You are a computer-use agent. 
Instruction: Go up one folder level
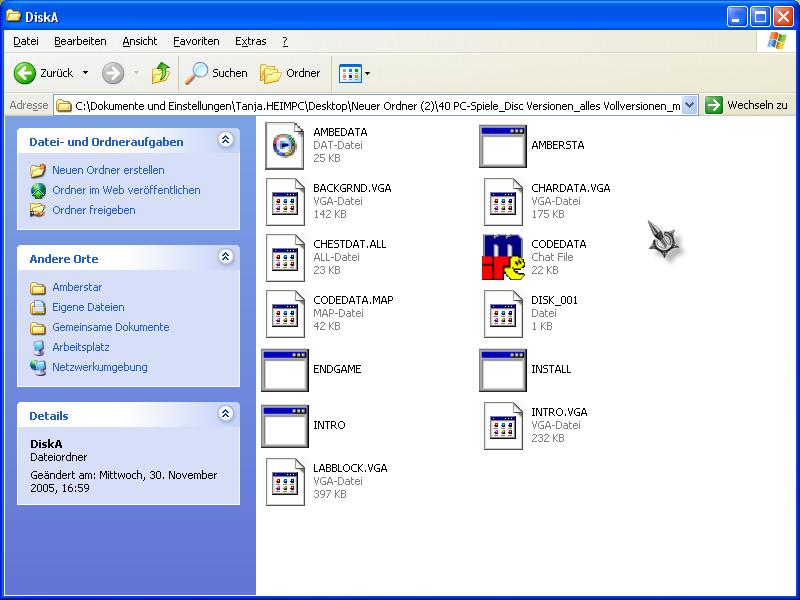[160, 73]
